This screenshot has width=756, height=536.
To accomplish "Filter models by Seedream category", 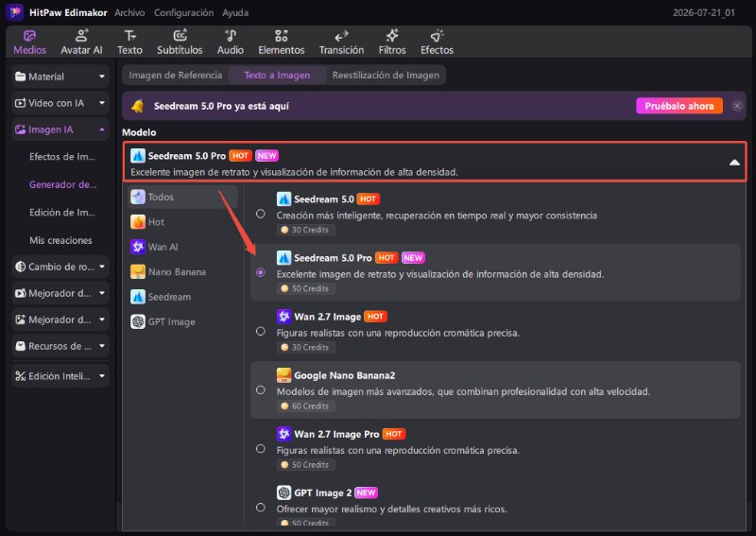I will (182, 297).
